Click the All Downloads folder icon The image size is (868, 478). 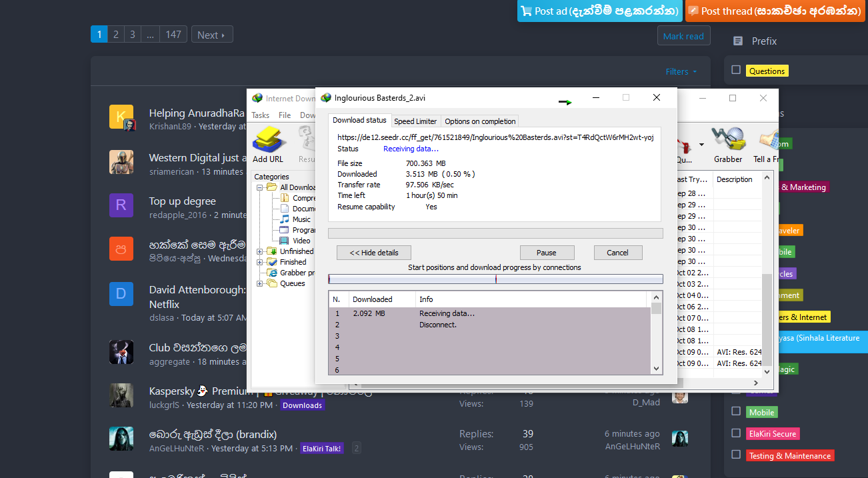coord(272,187)
